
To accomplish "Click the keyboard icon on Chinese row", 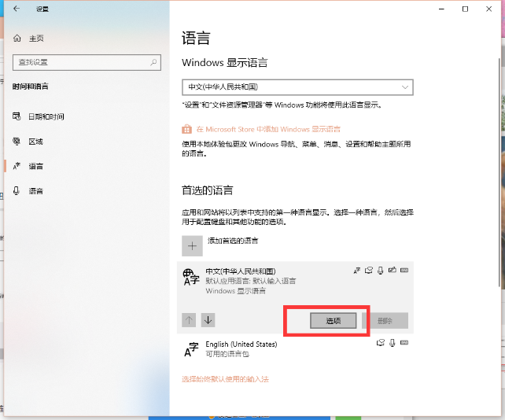I will click(x=404, y=270).
